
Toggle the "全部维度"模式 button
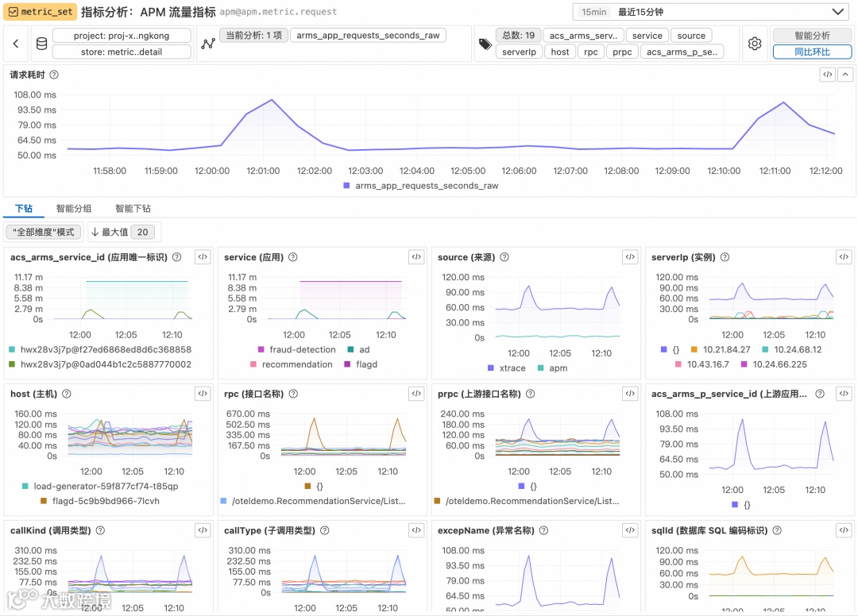pos(43,233)
